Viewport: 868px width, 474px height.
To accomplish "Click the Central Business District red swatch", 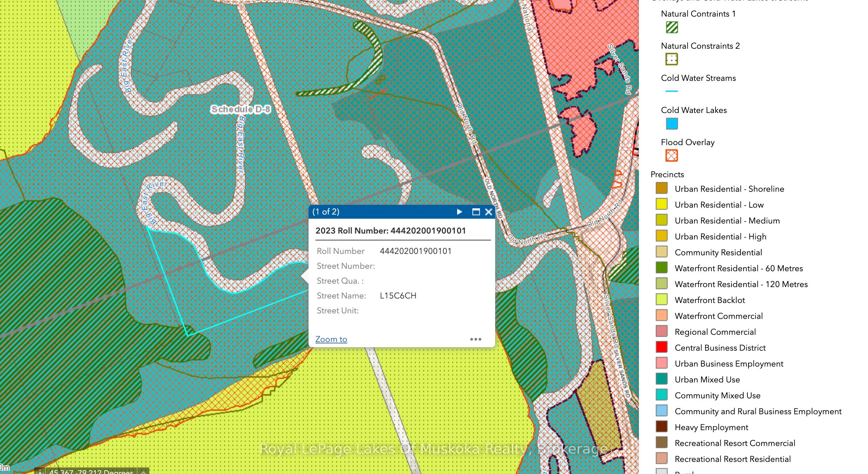I will [x=661, y=348].
